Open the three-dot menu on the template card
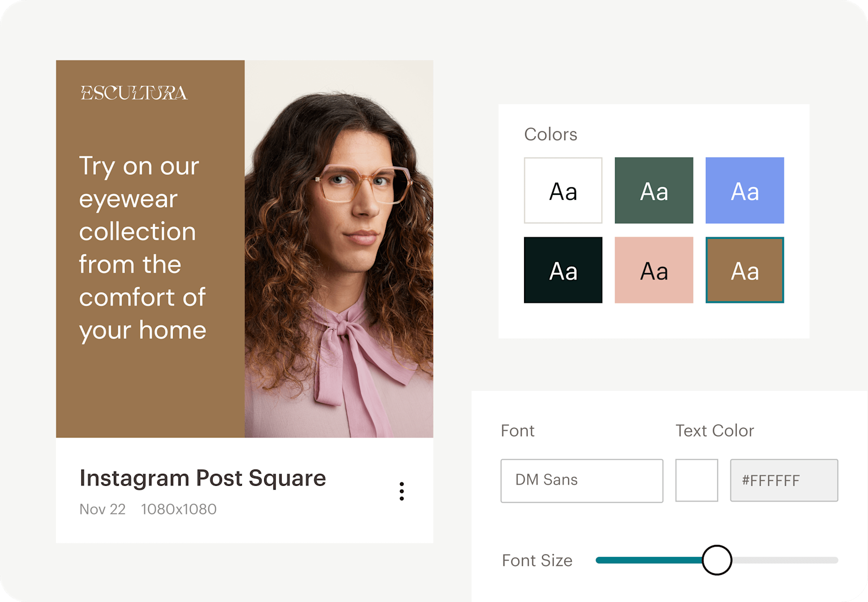 401,491
